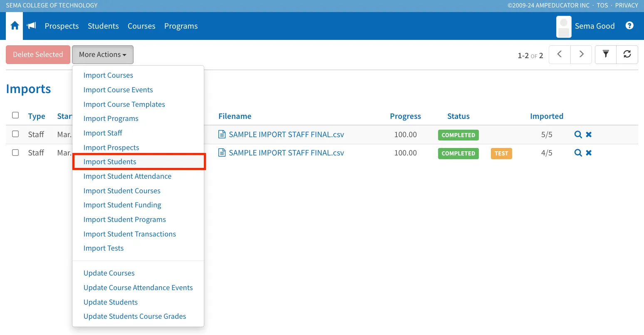The width and height of the screenshot is (644, 335).
Task: Choose Import Courses
Action: pyautogui.click(x=108, y=75)
